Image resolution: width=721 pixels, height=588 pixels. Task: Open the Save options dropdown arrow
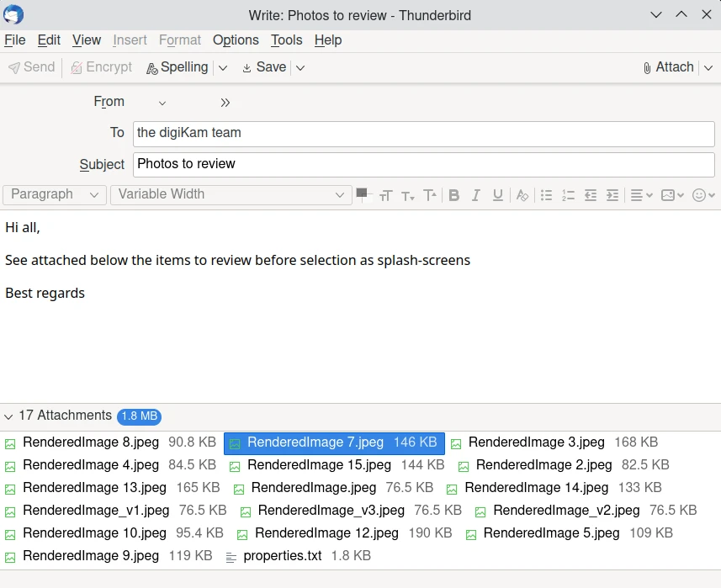300,68
